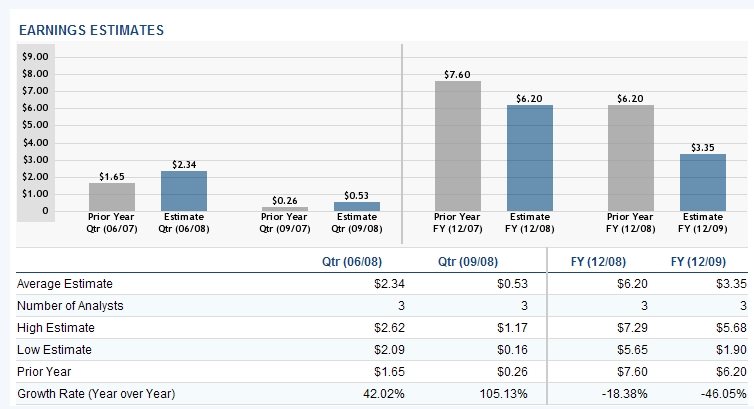The image size is (754, 409).
Task: Select the blue $2.34 Estimate bar
Action: click(x=182, y=190)
